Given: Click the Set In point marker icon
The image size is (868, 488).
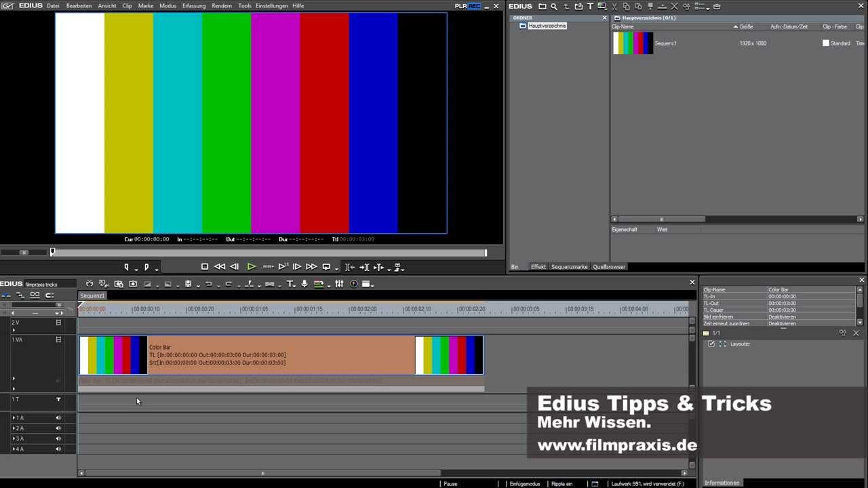Looking at the screenshot, I should [x=126, y=267].
